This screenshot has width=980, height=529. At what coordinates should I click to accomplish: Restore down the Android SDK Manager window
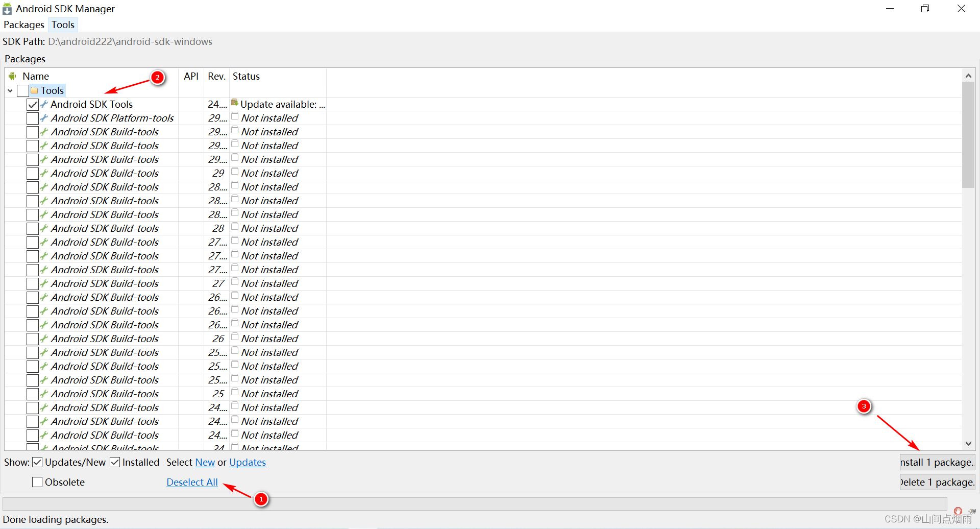click(925, 9)
